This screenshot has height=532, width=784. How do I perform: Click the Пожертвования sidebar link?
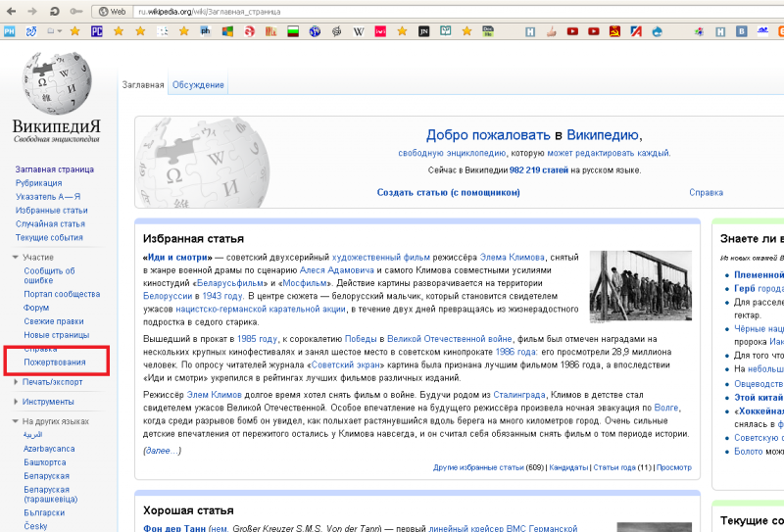point(54,363)
